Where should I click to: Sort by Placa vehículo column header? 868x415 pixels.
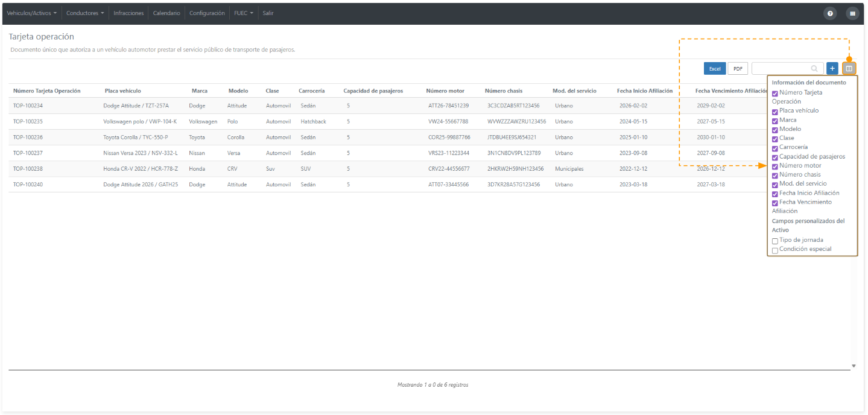(122, 91)
